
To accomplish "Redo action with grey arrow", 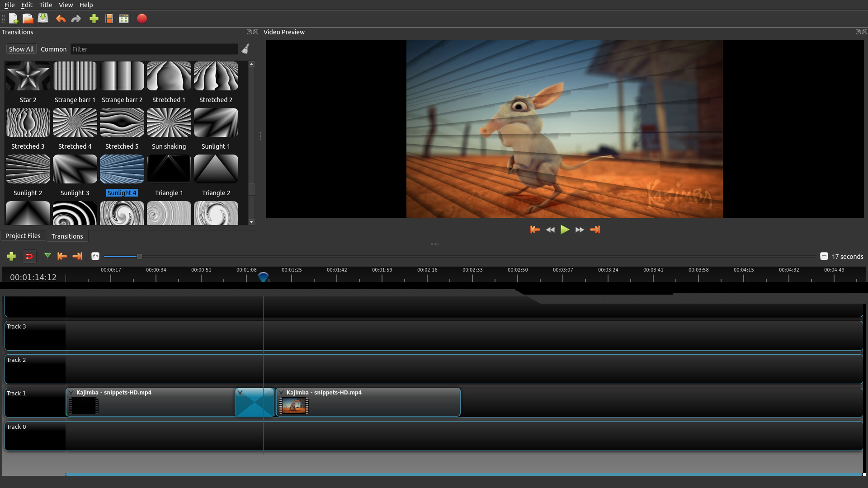I will 76,19.
